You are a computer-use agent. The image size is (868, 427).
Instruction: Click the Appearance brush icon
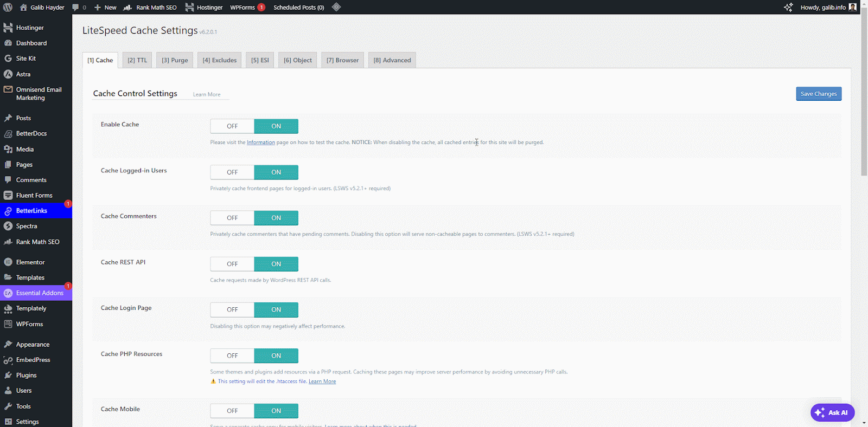click(x=8, y=345)
